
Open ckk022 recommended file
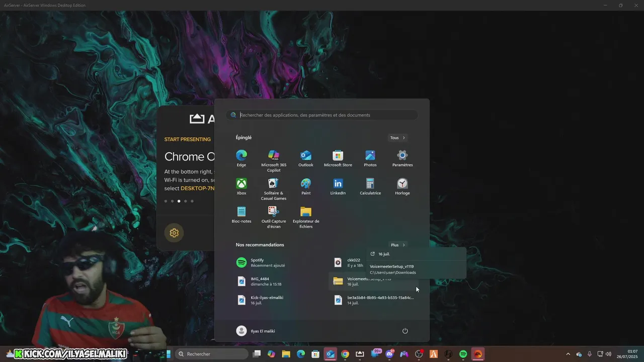coord(350,262)
